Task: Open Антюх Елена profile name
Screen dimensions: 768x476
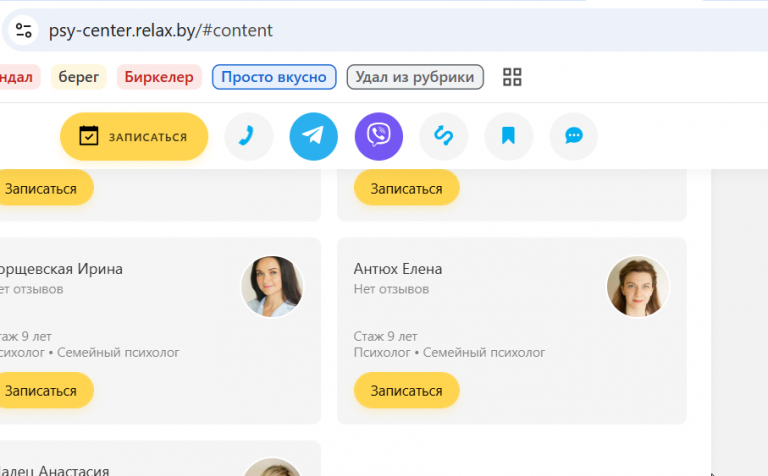Action: [398, 269]
